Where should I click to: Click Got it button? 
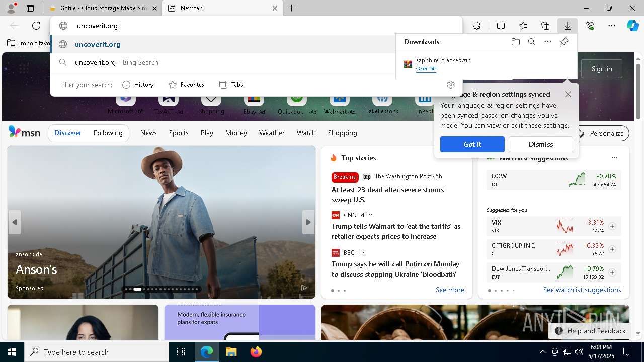pos(472,144)
